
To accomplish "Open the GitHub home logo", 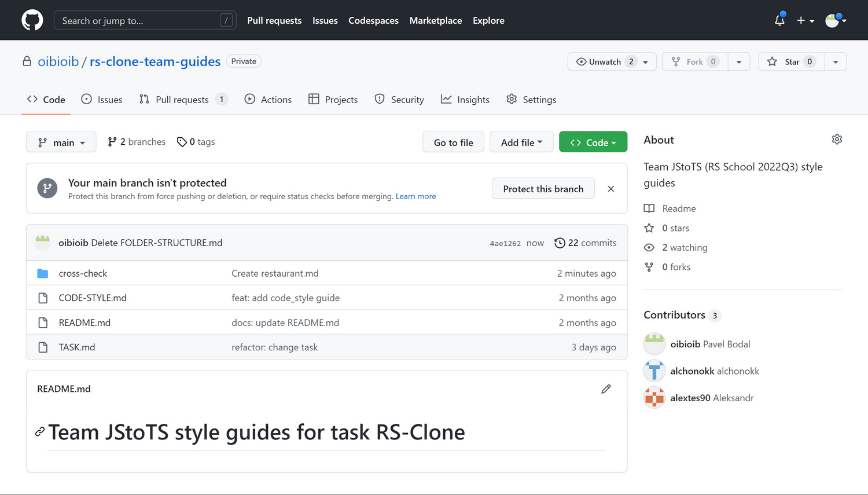I will [32, 20].
